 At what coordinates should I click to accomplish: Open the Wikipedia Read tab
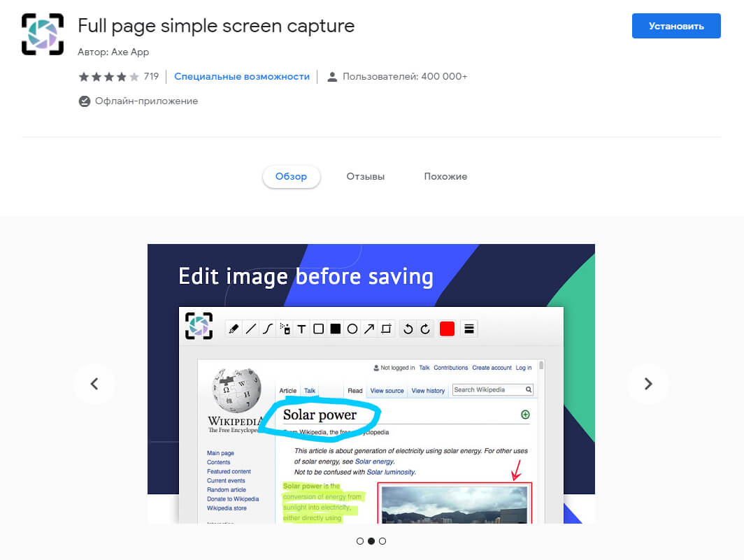coord(355,391)
